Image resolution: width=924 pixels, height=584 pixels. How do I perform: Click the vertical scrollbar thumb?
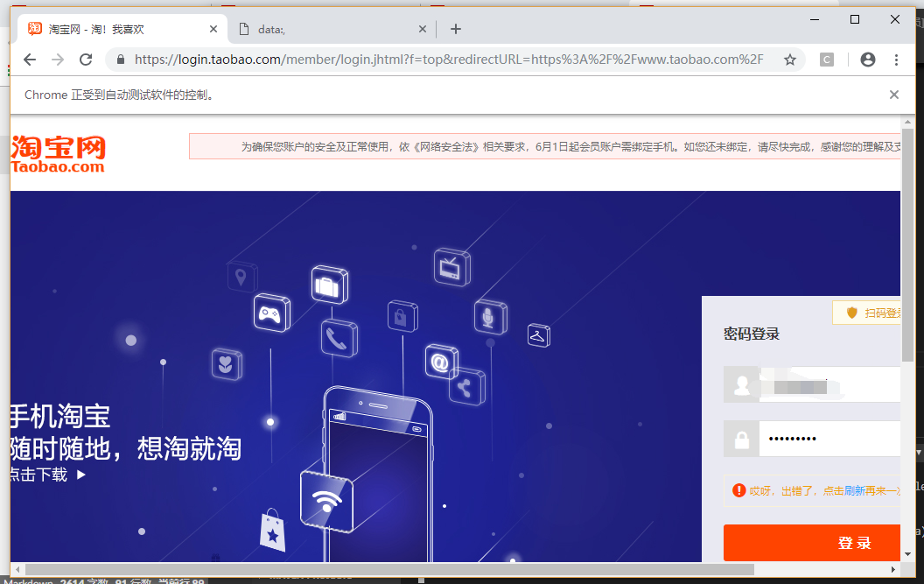point(907,244)
